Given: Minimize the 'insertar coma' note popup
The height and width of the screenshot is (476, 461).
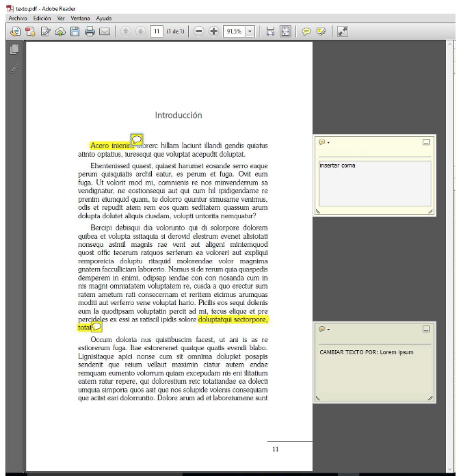Looking at the screenshot, I should coord(426,142).
